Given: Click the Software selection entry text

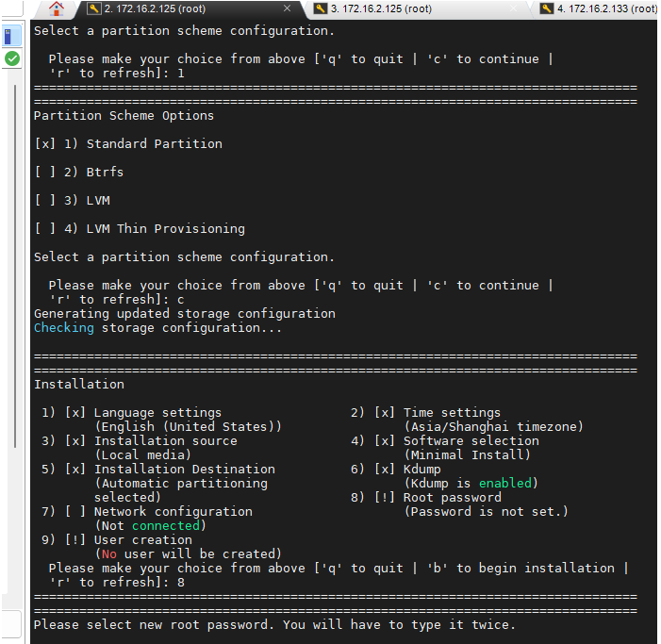Looking at the screenshot, I should point(471,441).
